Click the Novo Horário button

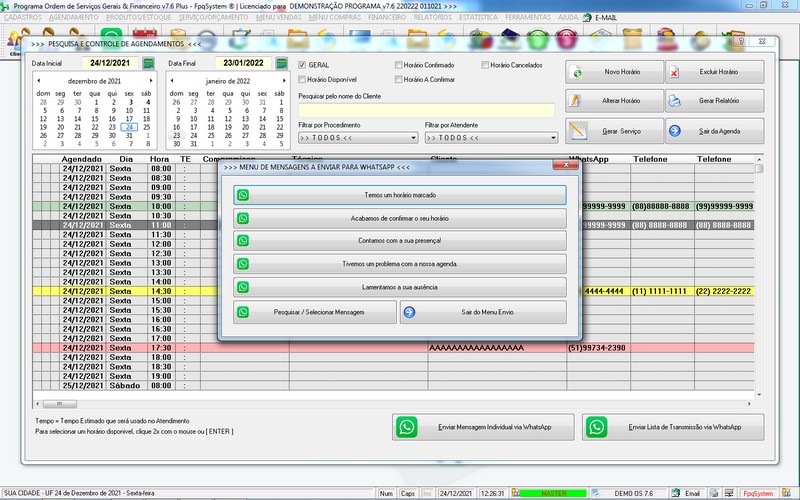click(x=614, y=72)
